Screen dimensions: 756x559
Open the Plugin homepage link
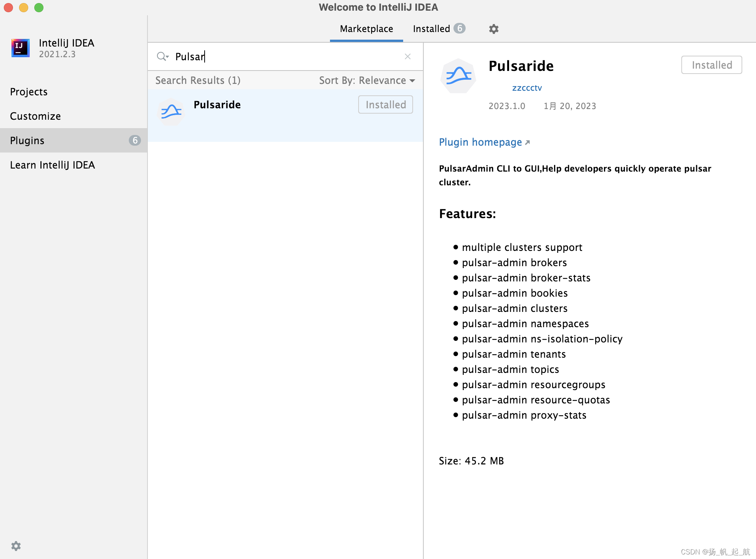pyautogui.click(x=481, y=142)
